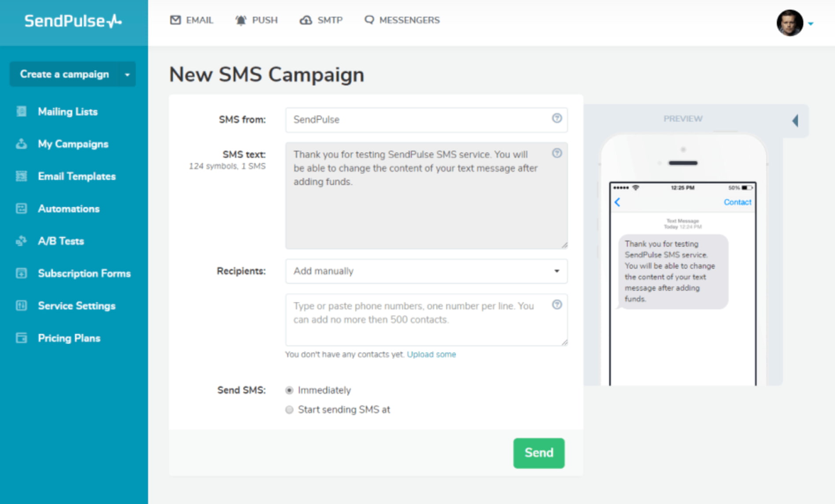
Task: Open the Automations section
Action: point(68,209)
